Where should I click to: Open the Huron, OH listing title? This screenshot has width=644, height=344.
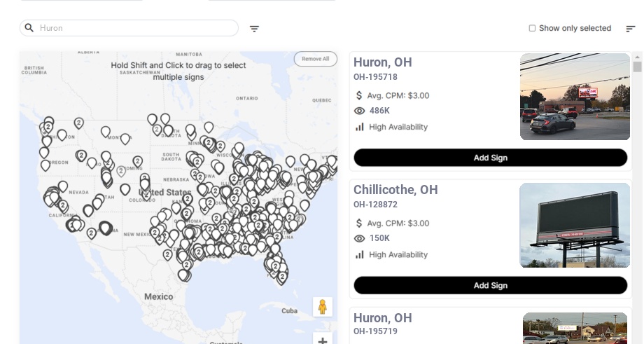(383, 62)
